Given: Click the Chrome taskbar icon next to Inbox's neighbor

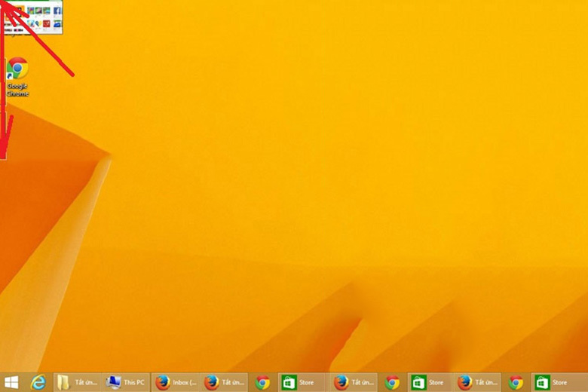Looking at the screenshot, I should click(x=262, y=382).
